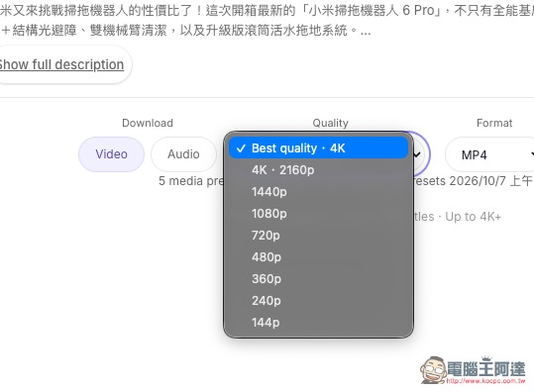The height and width of the screenshot is (392, 534).
Task: Select 360p quality option
Action: [x=318, y=279]
